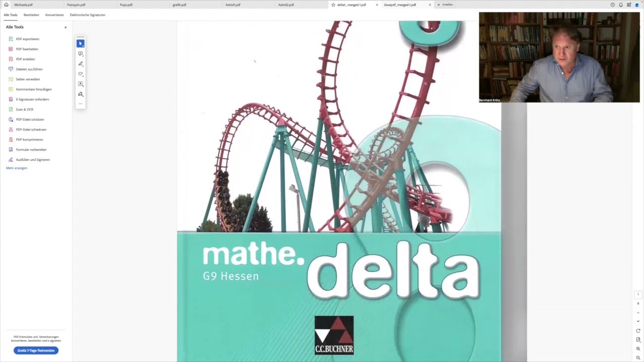Select the add comment tool

tap(80, 54)
